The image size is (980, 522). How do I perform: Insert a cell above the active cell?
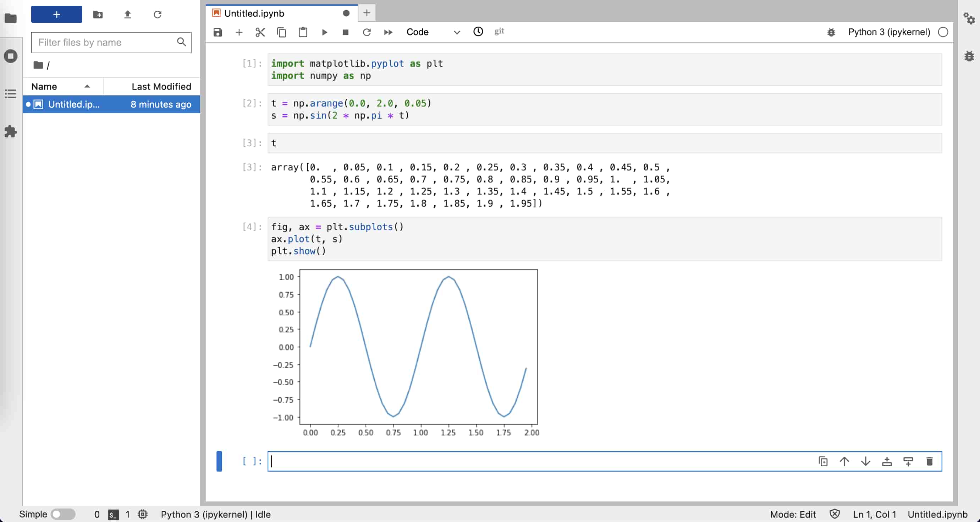coord(887,462)
